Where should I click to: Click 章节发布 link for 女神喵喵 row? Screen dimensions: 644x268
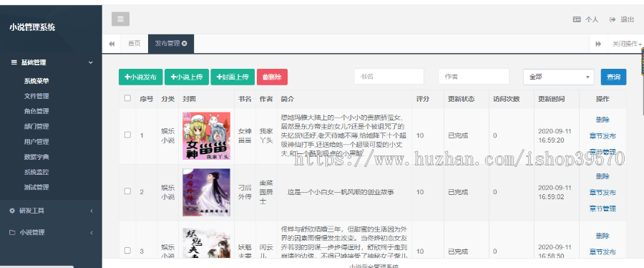pos(602,135)
